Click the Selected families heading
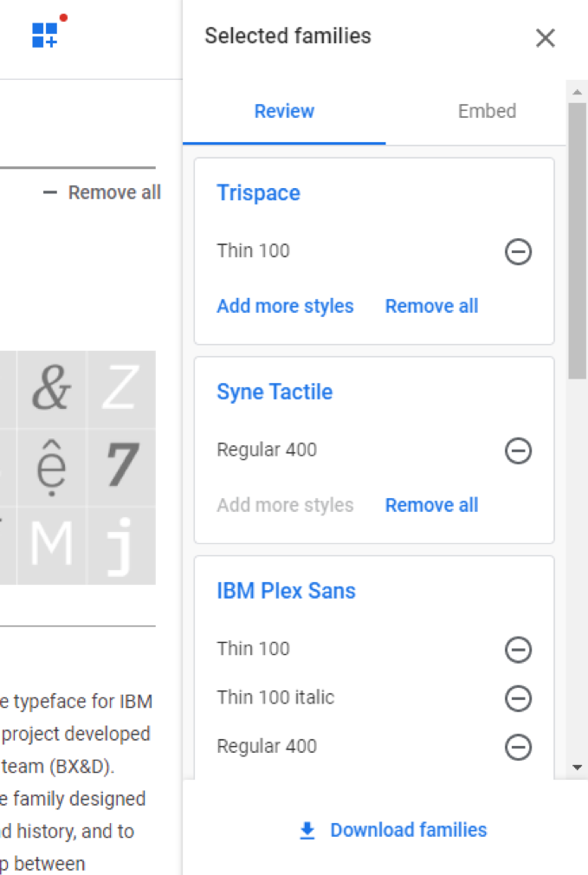Screen dimensions: 588x875 point(288,36)
